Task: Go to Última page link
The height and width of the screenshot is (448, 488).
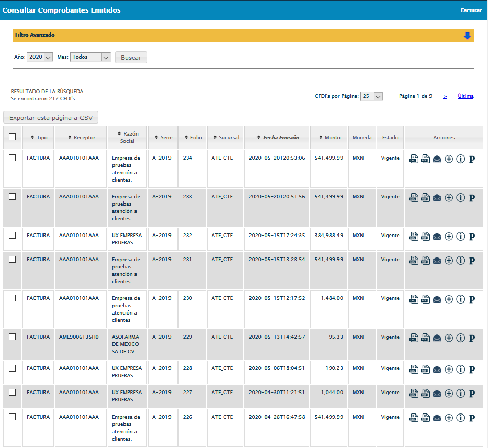Action: tap(466, 96)
